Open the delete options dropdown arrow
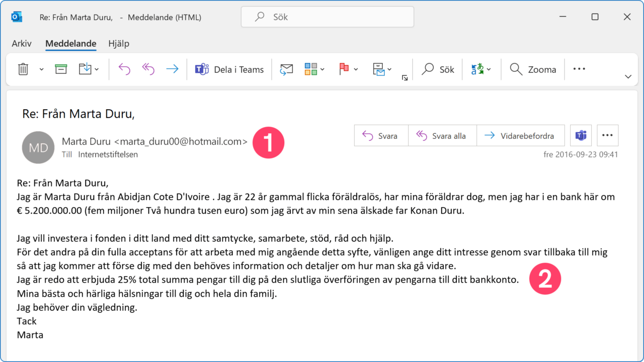Viewport: 644px width, 362px height. point(41,69)
